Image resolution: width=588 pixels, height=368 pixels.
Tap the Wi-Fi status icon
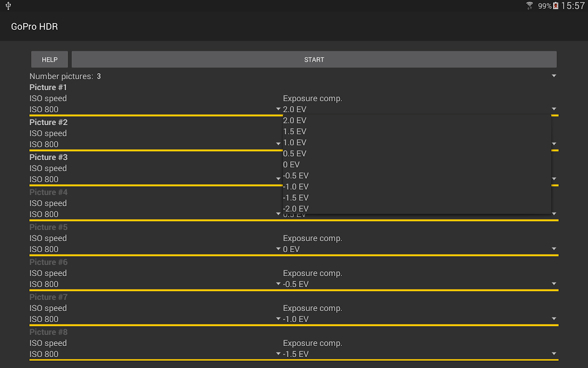(x=530, y=6)
